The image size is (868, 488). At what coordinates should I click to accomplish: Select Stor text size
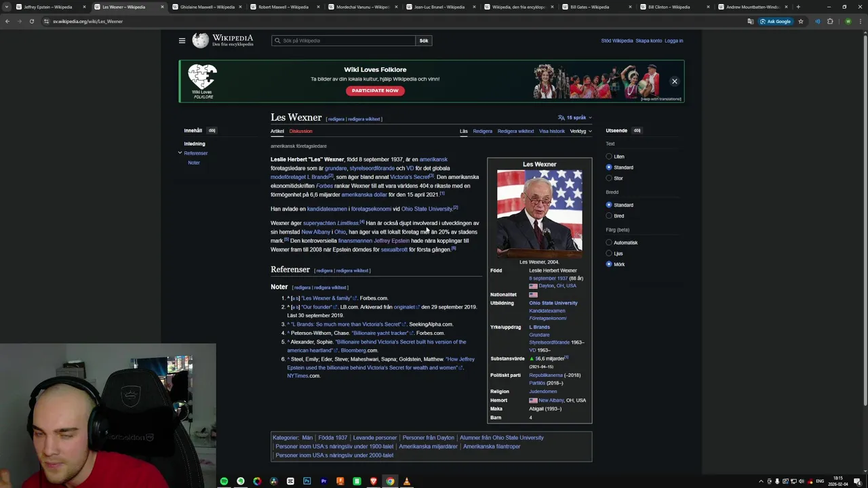pos(609,178)
